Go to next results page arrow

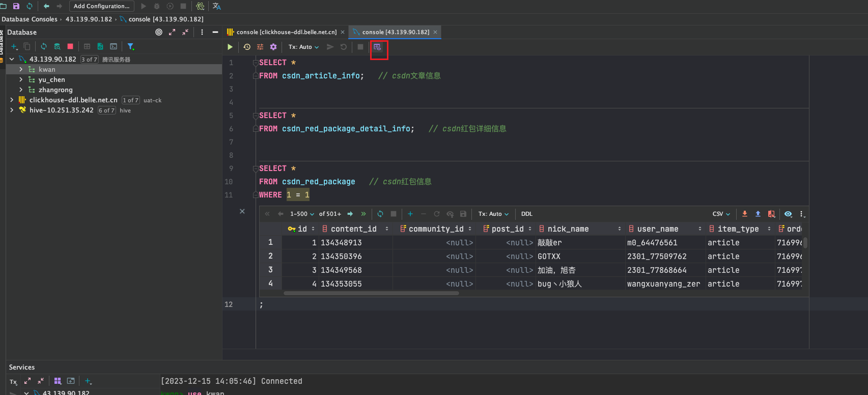[350, 214]
